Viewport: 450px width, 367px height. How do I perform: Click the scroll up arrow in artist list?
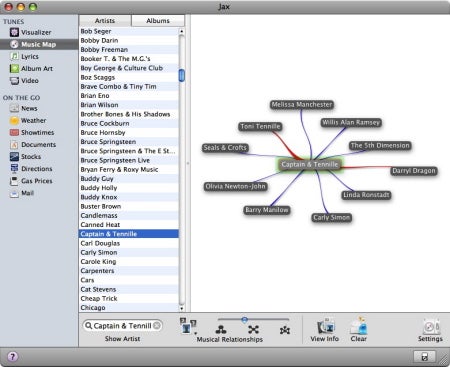point(182,31)
